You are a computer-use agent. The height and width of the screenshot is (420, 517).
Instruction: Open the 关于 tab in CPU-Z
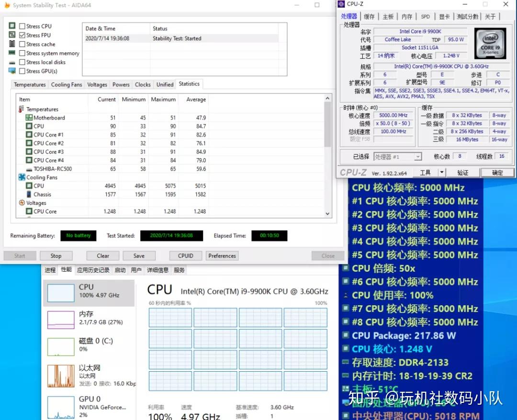(x=490, y=16)
